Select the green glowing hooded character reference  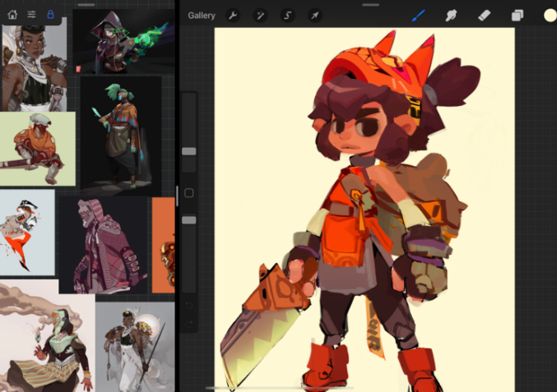[123, 42]
